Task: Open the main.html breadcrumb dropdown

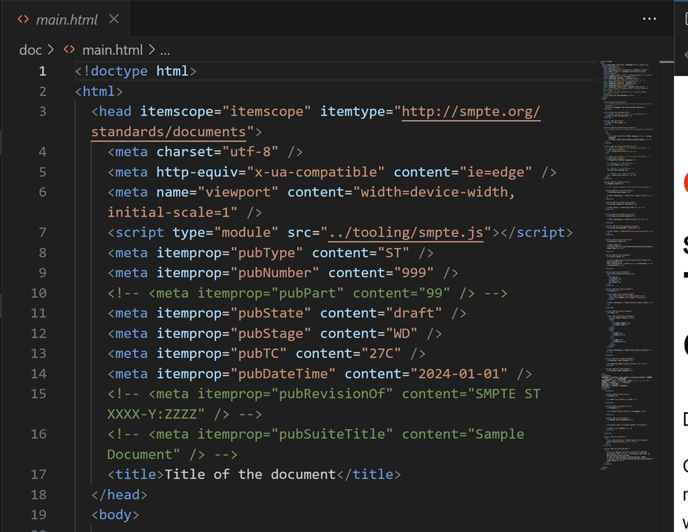Action: point(112,49)
